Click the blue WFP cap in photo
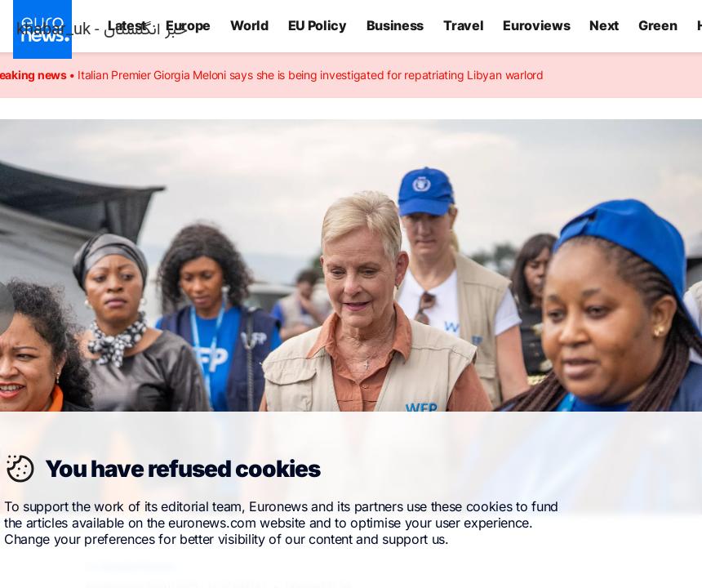The height and width of the screenshot is (588, 702). pyautogui.click(x=425, y=191)
